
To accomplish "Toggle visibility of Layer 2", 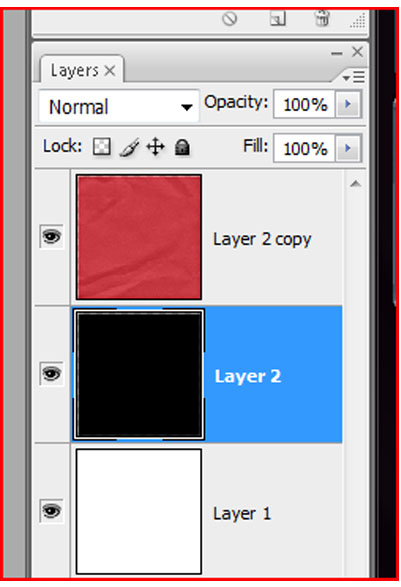I will (x=52, y=374).
